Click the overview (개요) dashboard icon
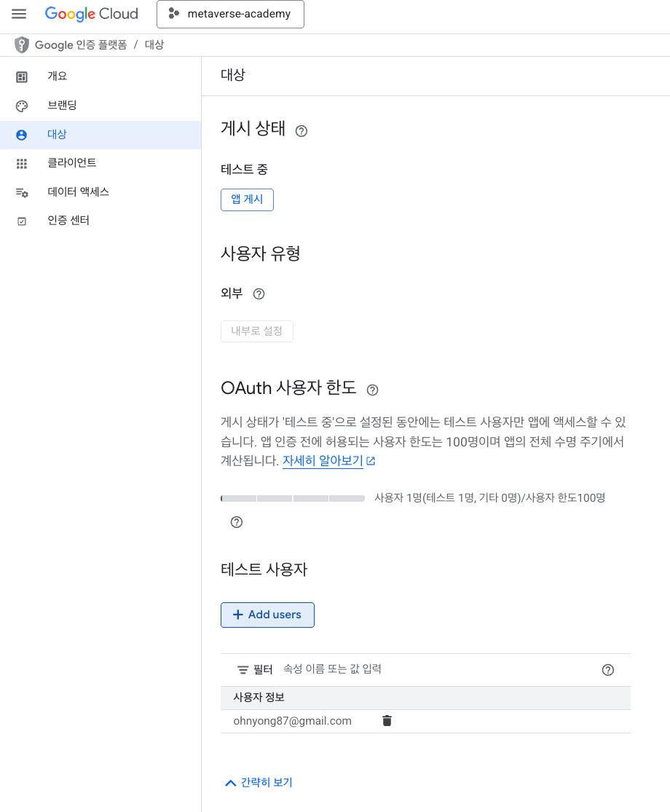 pyautogui.click(x=22, y=77)
